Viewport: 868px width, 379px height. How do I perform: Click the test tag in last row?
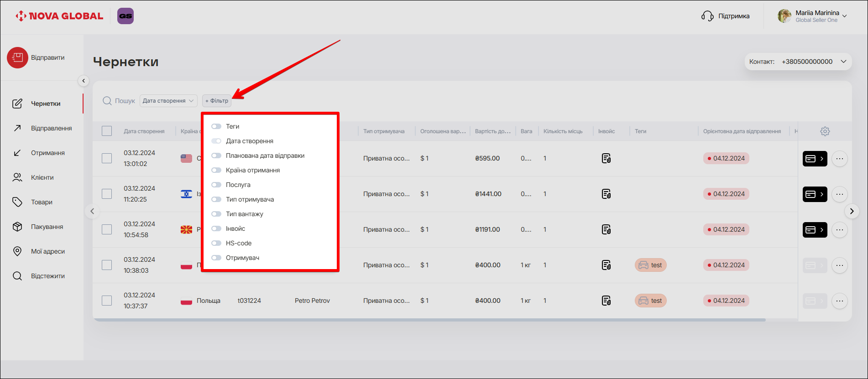coord(650,301)
